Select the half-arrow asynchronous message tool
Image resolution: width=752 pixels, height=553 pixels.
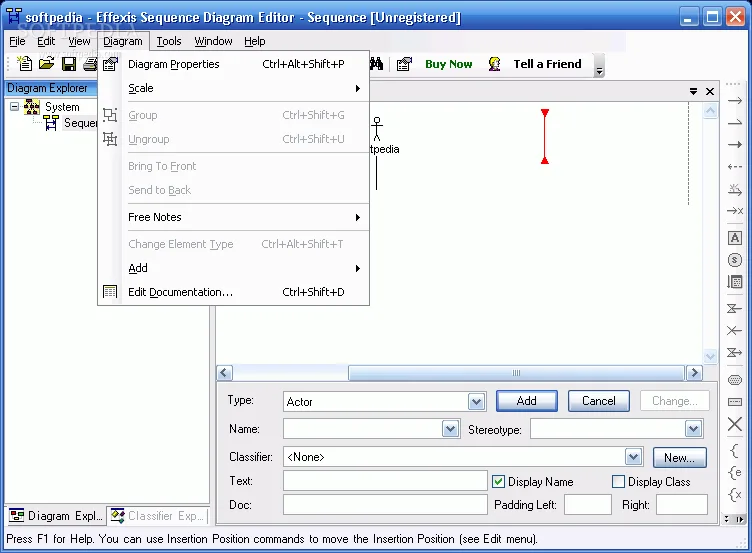pyautogui.click(x=735, y=123)
